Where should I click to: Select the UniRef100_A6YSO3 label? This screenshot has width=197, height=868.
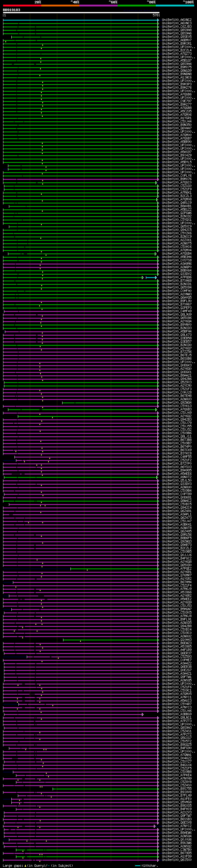click(x=177, y=467)
